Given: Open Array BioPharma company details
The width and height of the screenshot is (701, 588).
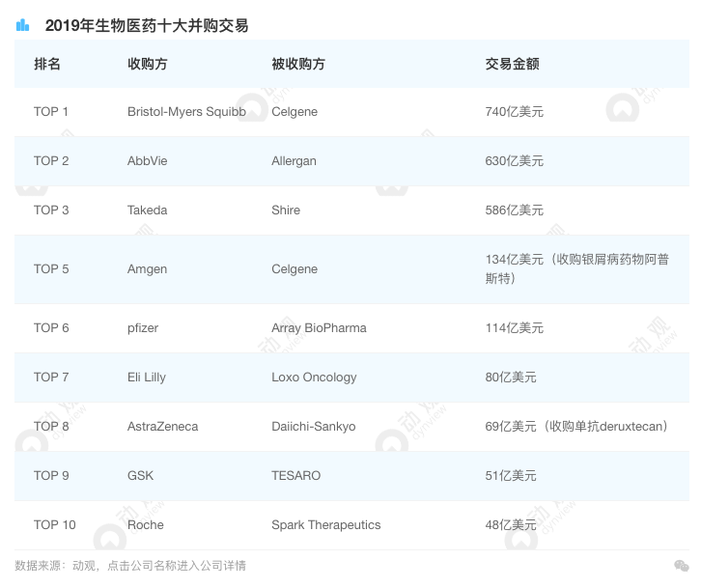Looking at the screenshot, I should [319, 328].
